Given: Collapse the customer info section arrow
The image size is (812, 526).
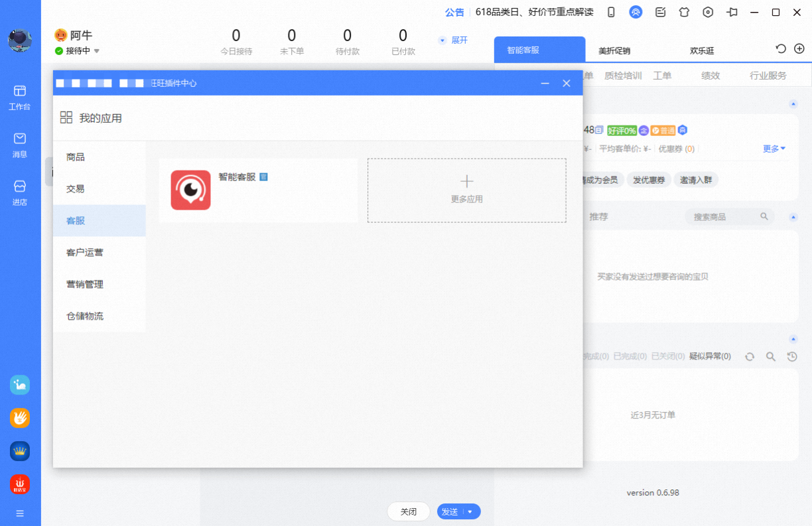Looking at the screenshot, I should pyautogui.click(x=793, y=104).
